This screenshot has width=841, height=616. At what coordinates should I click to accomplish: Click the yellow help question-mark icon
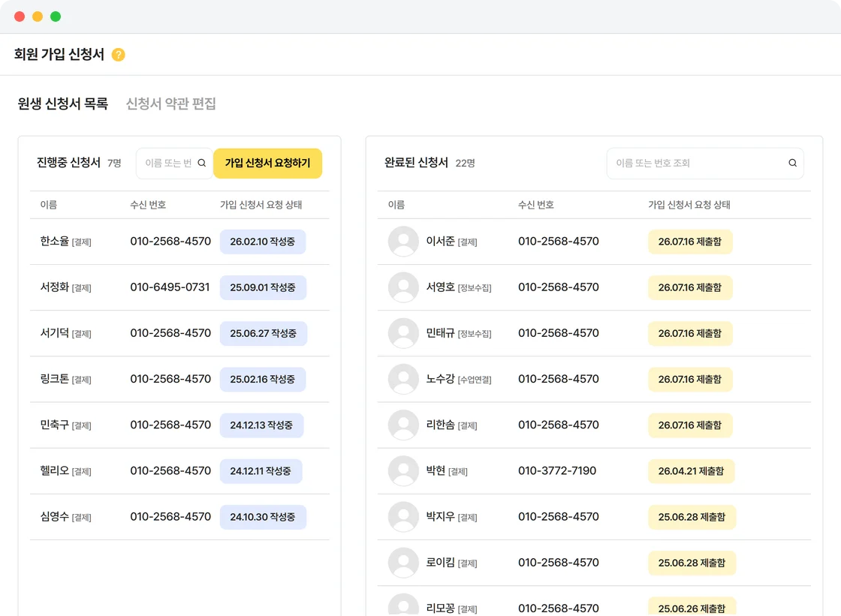click(x=118, y=55)
